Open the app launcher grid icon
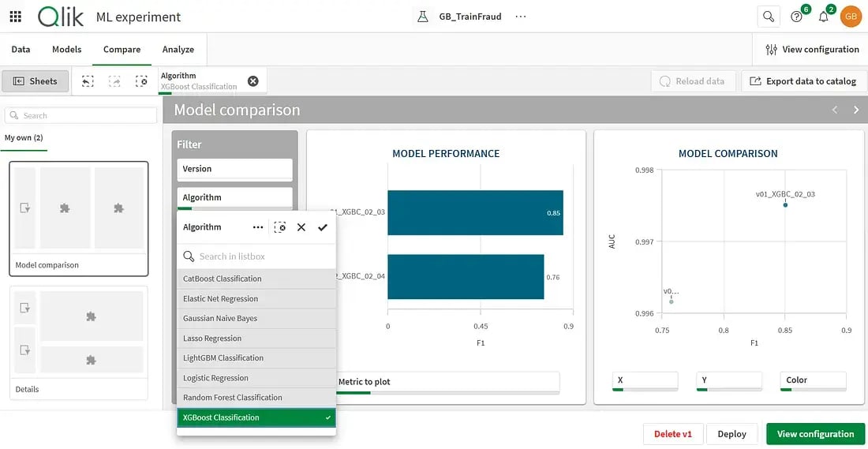 click(x=16, y=17)
